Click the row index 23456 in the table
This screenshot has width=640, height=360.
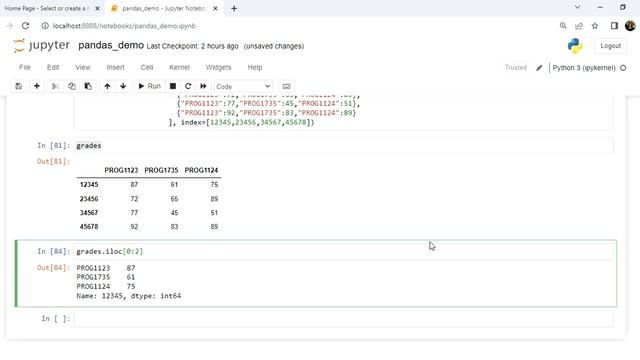click(89, 199)
